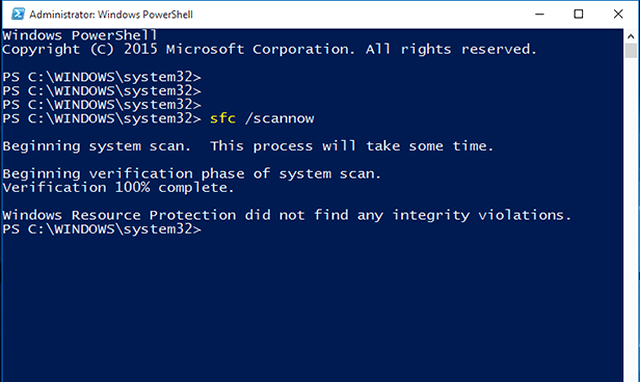Click the window title text 'Administrator: Windows PowerShell'

click(111, 15)
